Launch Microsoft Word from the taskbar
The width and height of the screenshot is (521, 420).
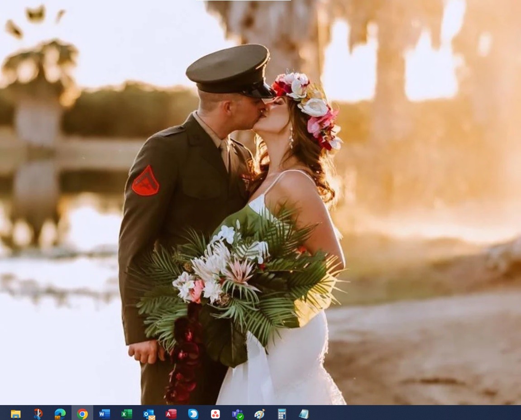(105, 414)
